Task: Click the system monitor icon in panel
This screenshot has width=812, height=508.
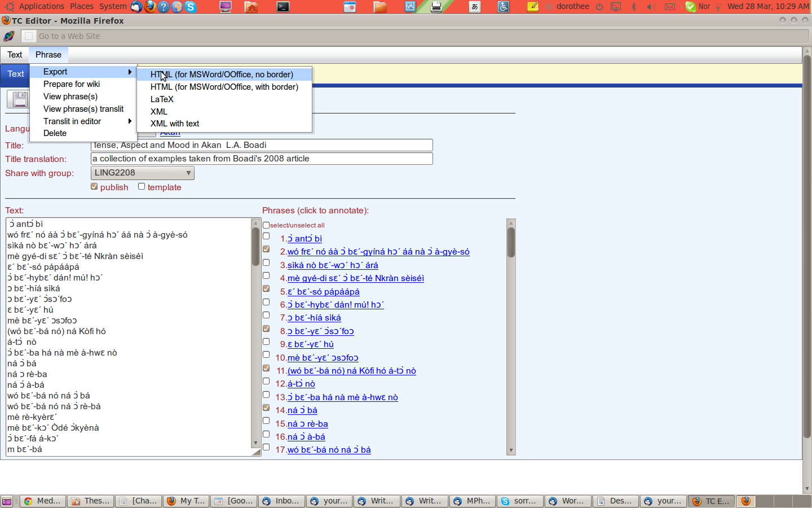Action: (x=410, y=7)
